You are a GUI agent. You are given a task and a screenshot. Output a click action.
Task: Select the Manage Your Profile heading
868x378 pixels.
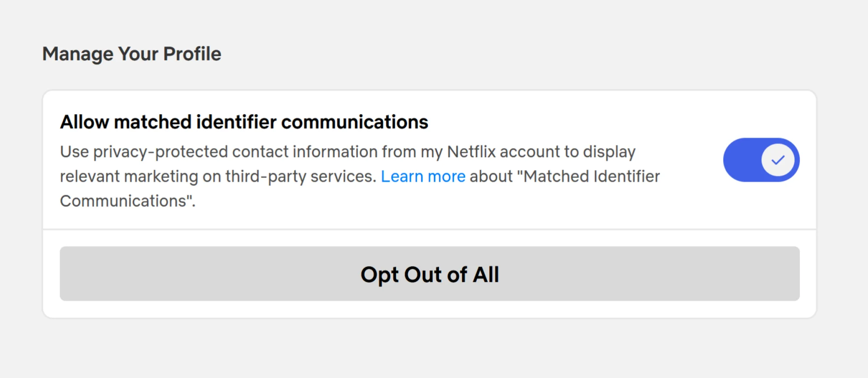(x=132, y=53)
